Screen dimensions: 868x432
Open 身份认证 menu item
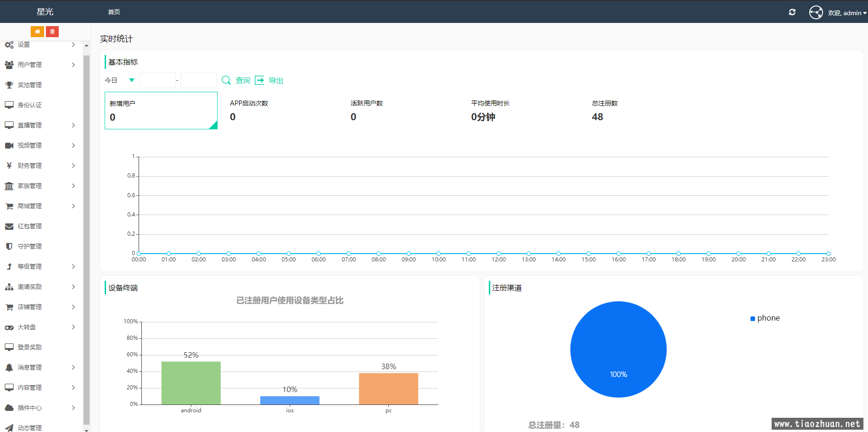(x=41, y=105)
